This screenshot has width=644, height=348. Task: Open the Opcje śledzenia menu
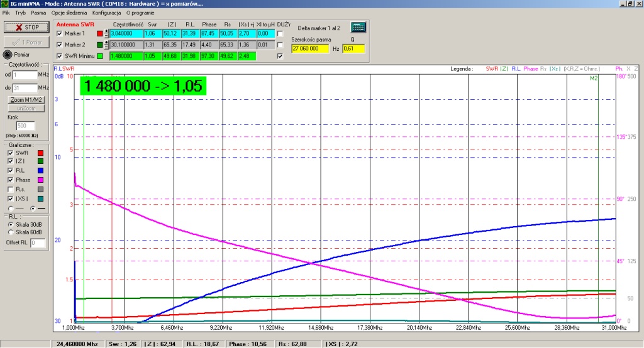pyautogui.click(x=69, y=12)
